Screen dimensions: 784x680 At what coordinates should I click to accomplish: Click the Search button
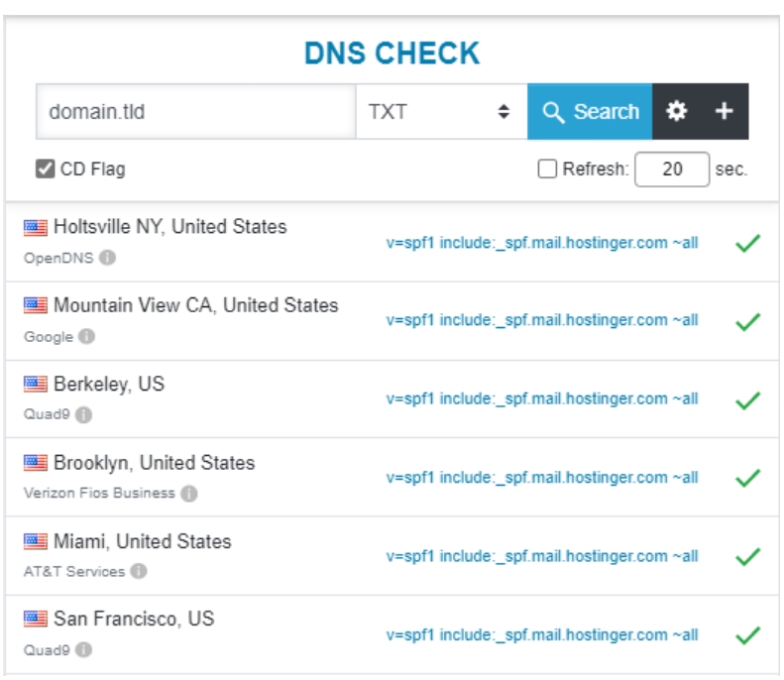(590, 111)
